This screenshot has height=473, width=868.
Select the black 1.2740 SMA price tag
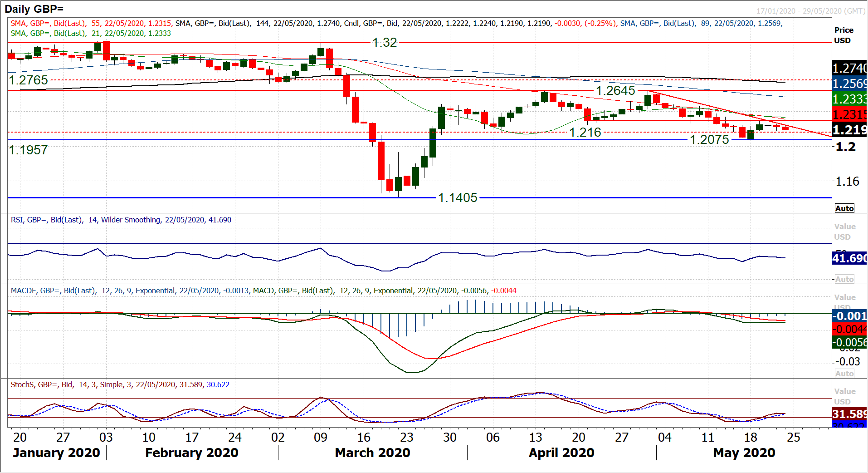[x=849, y=68]
